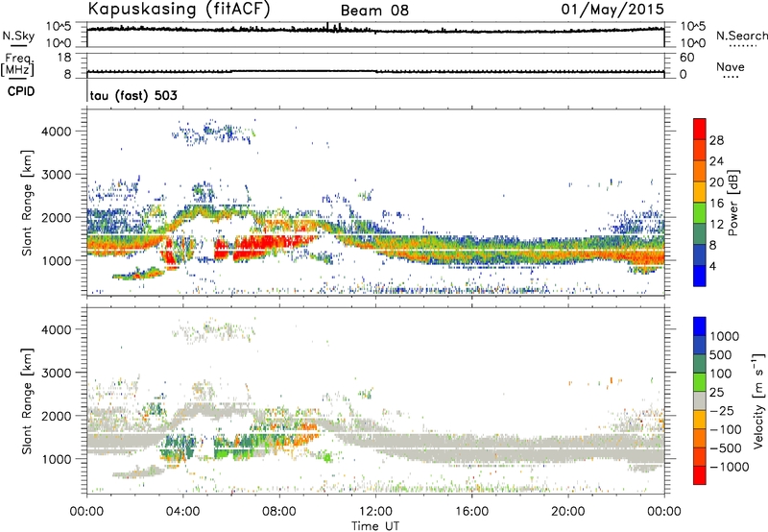768x532 pixels.
Task: Click the power scale value '4'
Action: click(x=712, y=266)
